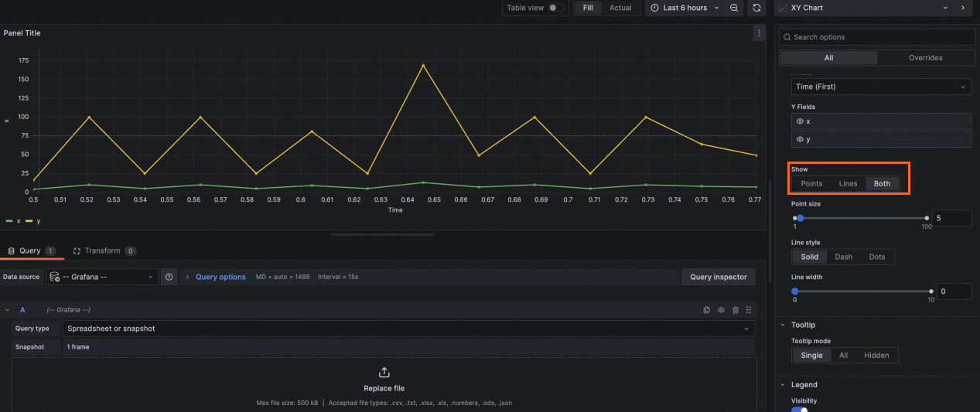The image size is (980, 412).
Task: Click the XY Chart visualization icon
Action: [x=783, y=8]
